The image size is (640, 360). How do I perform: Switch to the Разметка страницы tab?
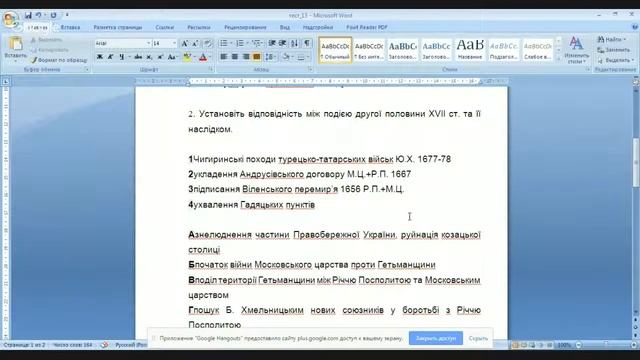[x=118, y=27]
